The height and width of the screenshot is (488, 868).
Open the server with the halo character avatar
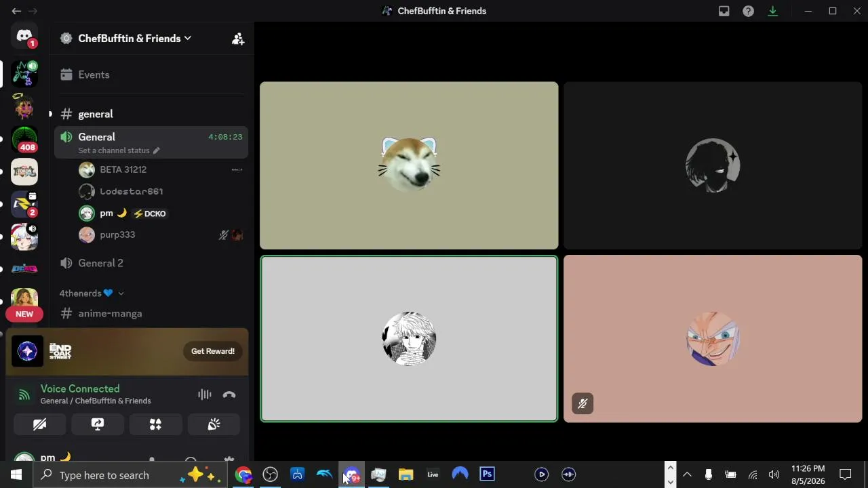tap(24, 106)
